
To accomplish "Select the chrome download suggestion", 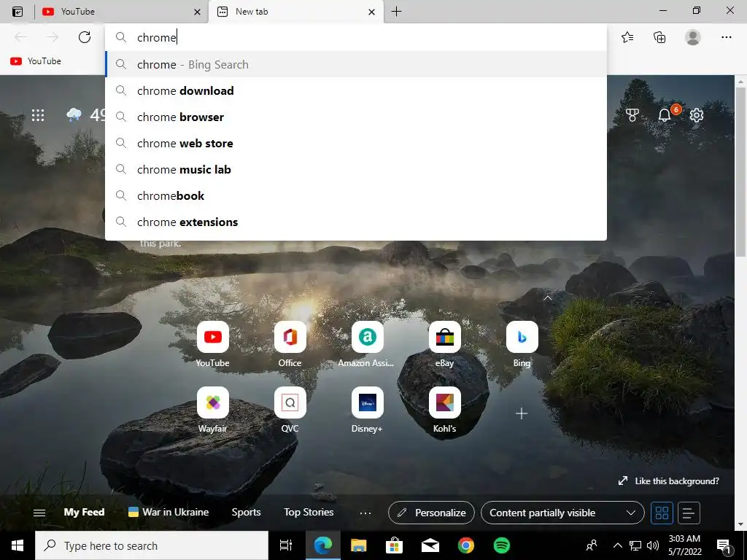I will [x=356, y=90].
